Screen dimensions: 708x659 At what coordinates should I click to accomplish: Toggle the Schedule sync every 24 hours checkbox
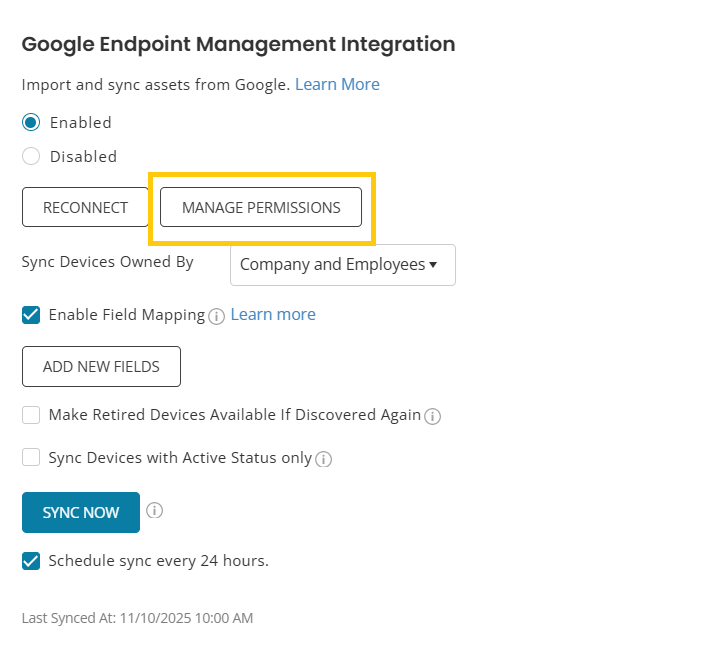pos(31,561)
